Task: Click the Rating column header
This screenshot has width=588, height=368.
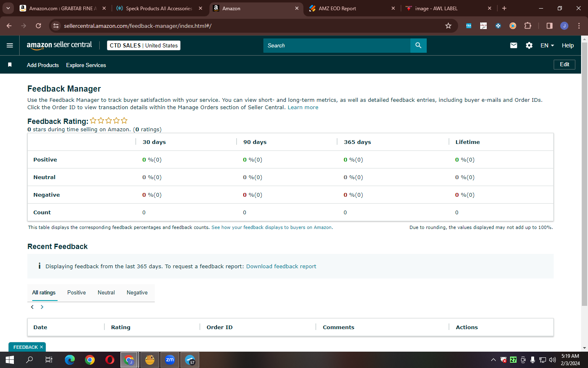Action: click(121, 327)
